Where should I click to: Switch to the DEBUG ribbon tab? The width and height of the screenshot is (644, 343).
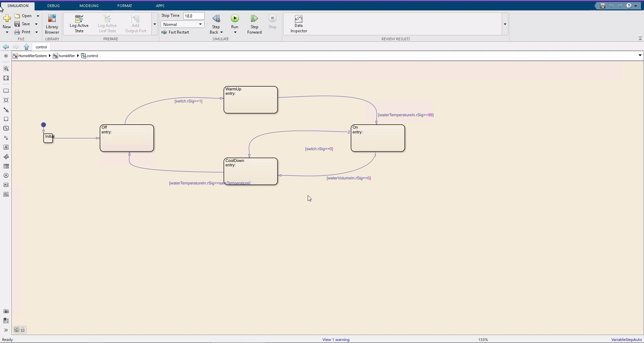[53, 6]
